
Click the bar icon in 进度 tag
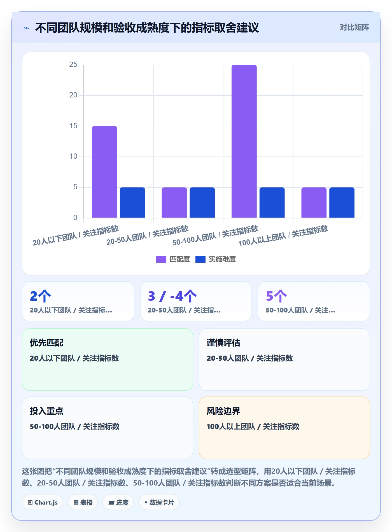click(x=111, y=503)
